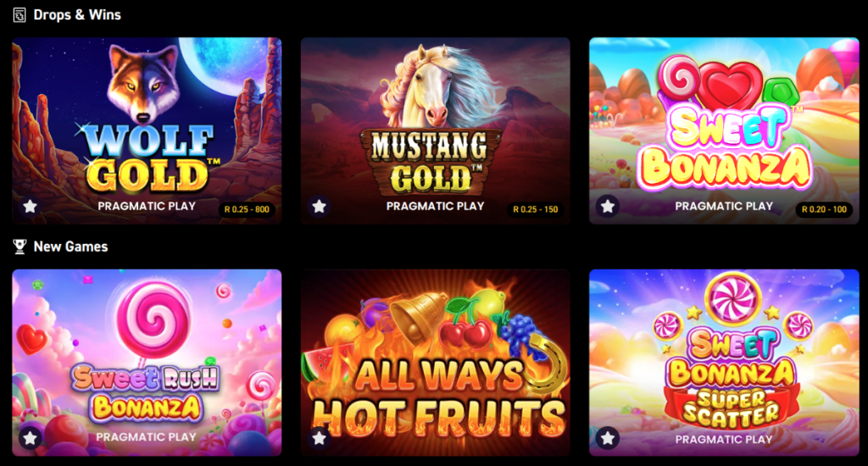
Task: Mark Sweet Bonanza as favorite with star
Action: [x=608, y=207]
